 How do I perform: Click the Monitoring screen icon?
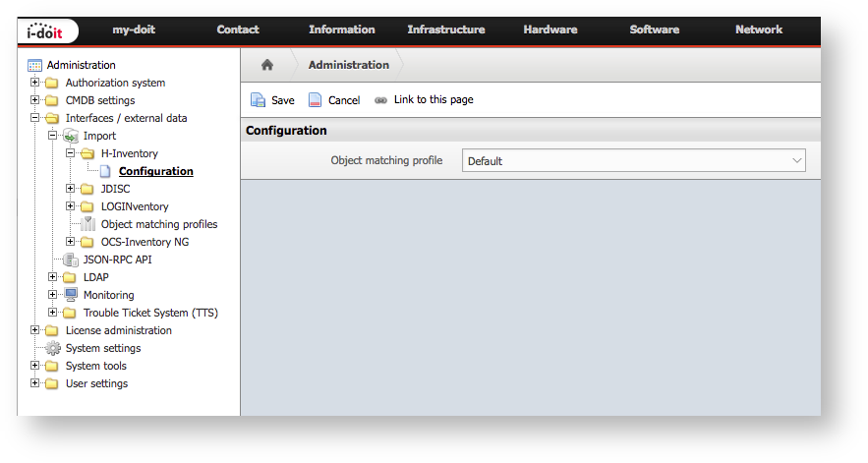[71, 295]
